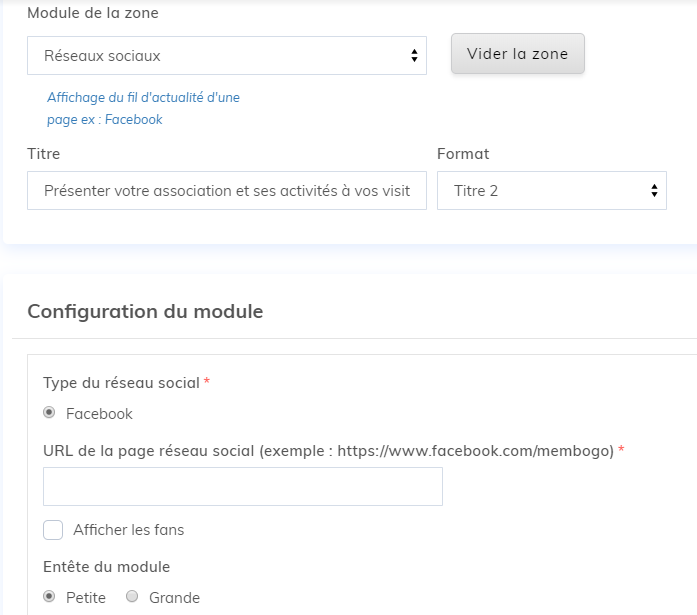The height and width of the screenshot is (615, 697).
Task: Enable the Afficher les fans checkbox
Action: (x=53, y=530)
